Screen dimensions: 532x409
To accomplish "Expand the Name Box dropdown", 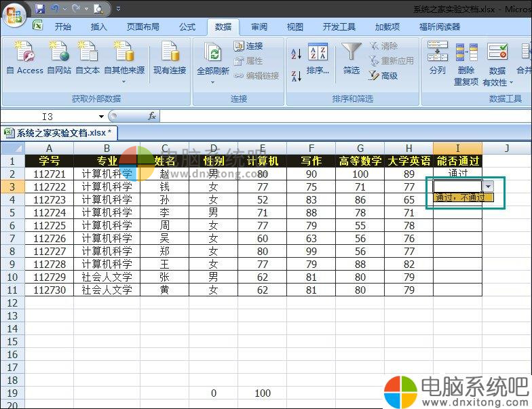I will [x=101, y=117].
